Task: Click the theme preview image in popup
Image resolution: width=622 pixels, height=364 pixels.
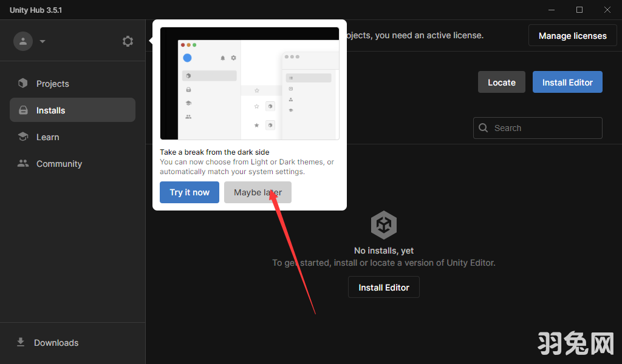Action: point(249,84)
